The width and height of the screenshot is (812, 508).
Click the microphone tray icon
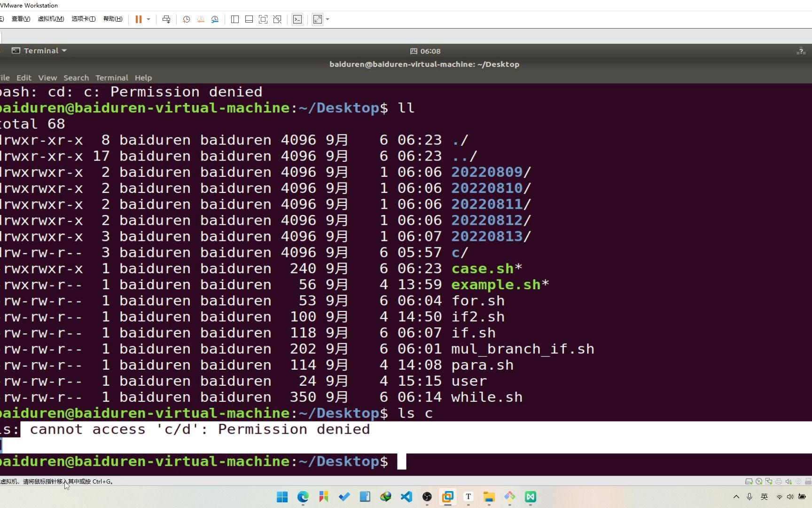pyautogui.click(x=750, y=497)
